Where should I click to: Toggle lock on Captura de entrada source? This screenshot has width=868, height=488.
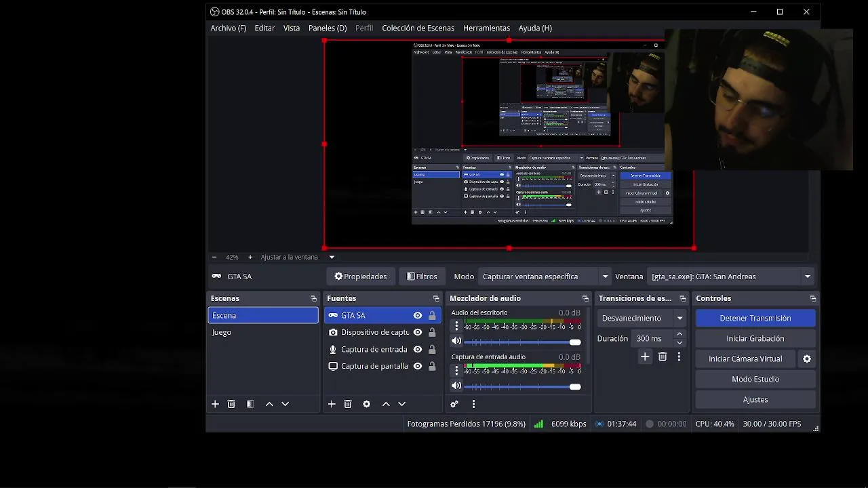click(432, 350)
